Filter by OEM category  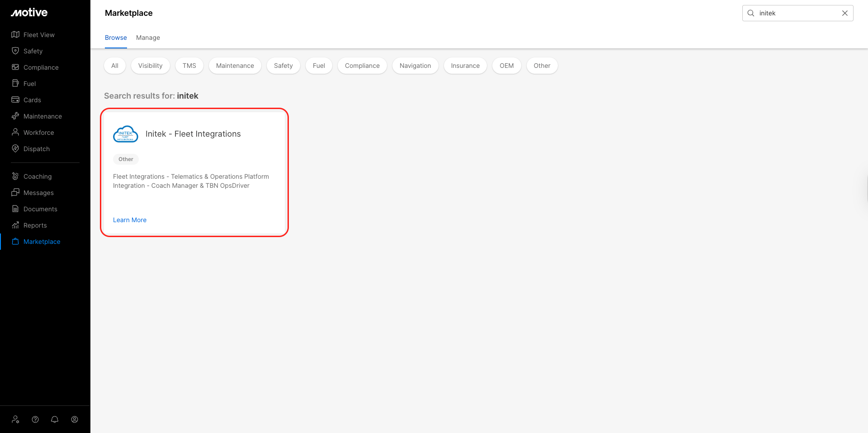(x=507, y=66)
